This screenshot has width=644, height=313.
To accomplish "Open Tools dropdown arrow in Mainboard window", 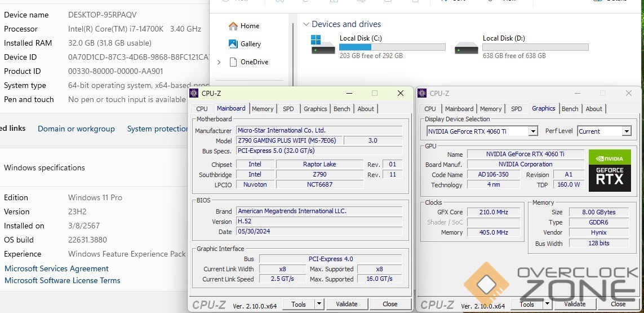I will (x=319, y=304).
